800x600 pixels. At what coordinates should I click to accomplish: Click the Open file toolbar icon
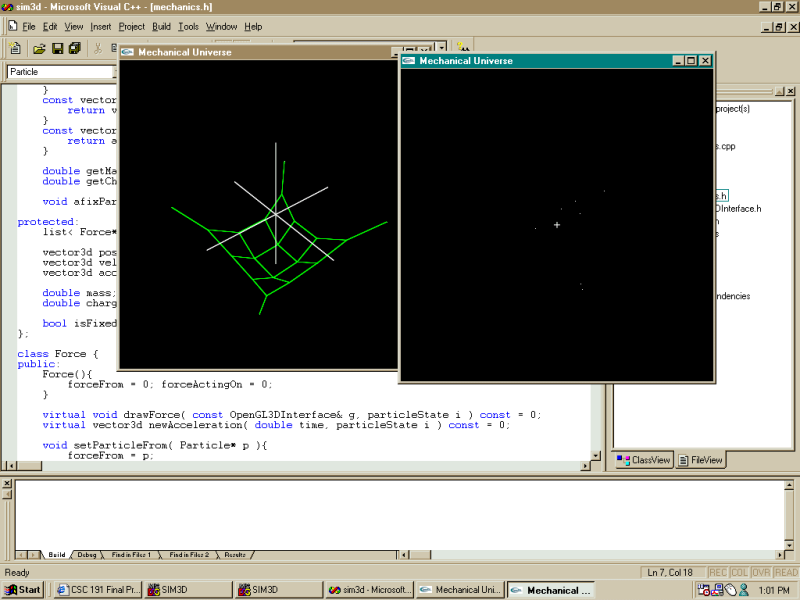click(x=39, y=48)
